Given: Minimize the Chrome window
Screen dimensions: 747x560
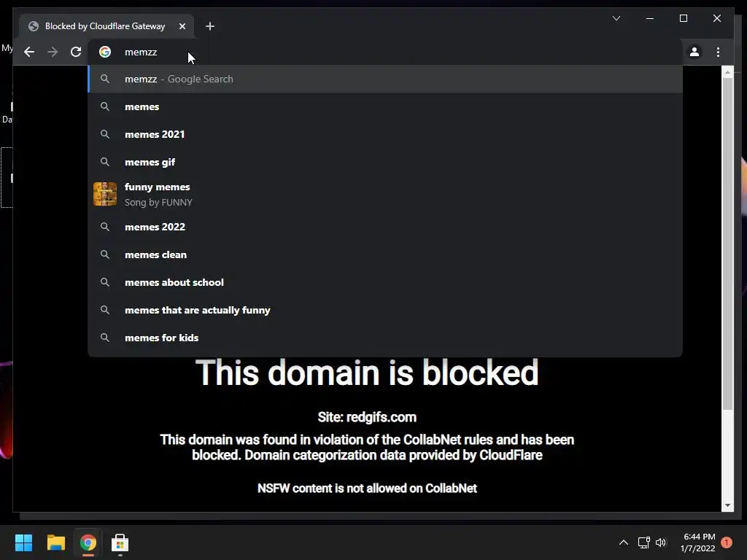Looking at the screenshot, I should coord(650,18).
